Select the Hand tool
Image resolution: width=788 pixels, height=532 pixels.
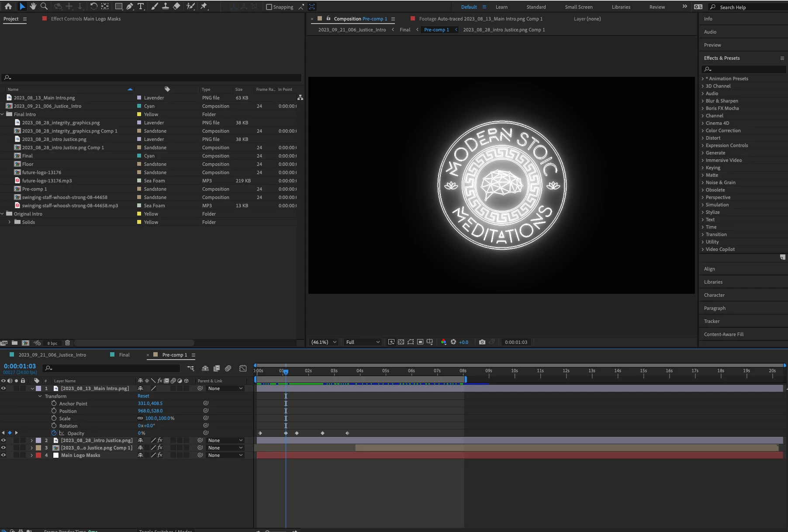tap(33, 7)
